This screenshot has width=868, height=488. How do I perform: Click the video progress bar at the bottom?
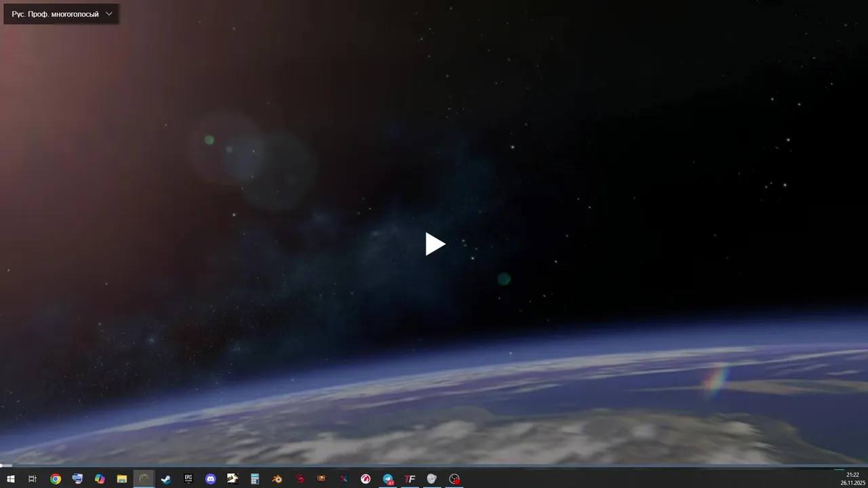tap(434, 466)
